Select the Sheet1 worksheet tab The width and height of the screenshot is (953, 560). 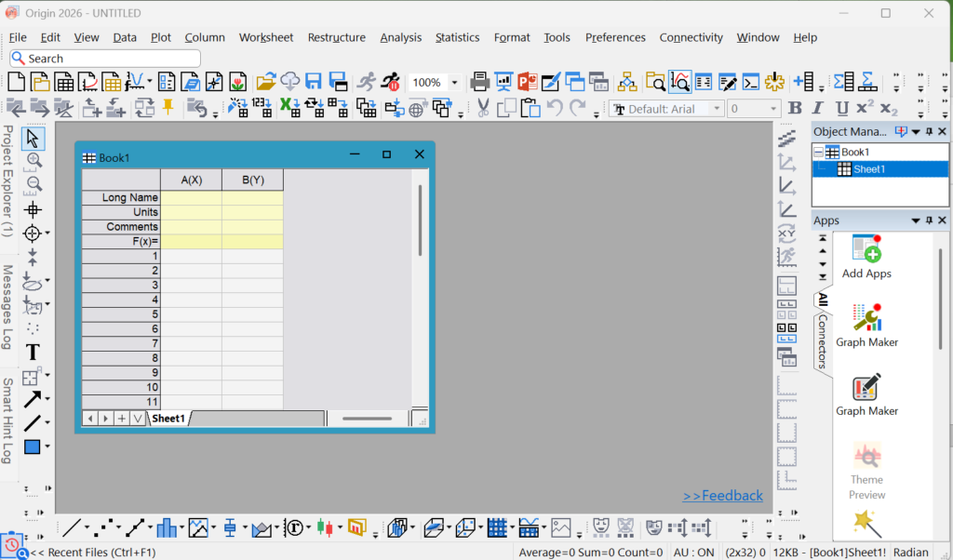[x=168, y=418]
